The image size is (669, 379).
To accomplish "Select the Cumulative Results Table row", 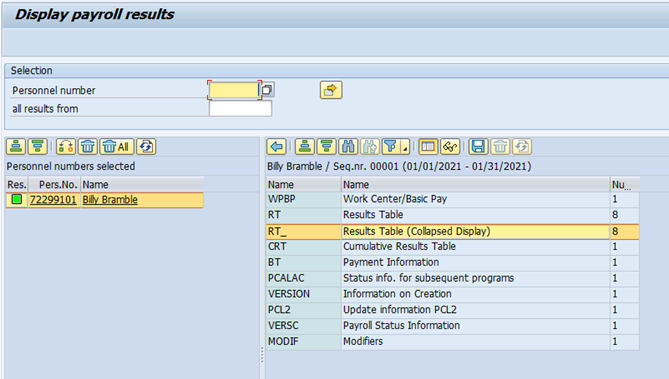I will pyautogui.click(x=452, y=247).
